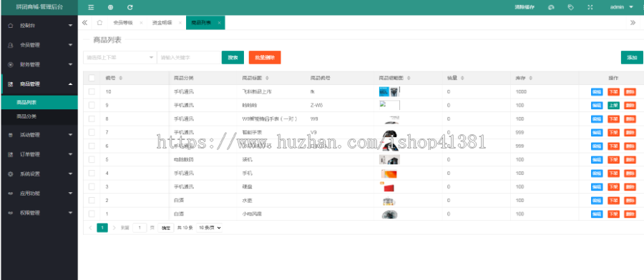This screenshot has height=280, width=644.
Task: Check the row checkbox for item 1
Action: tap(92, 214)
